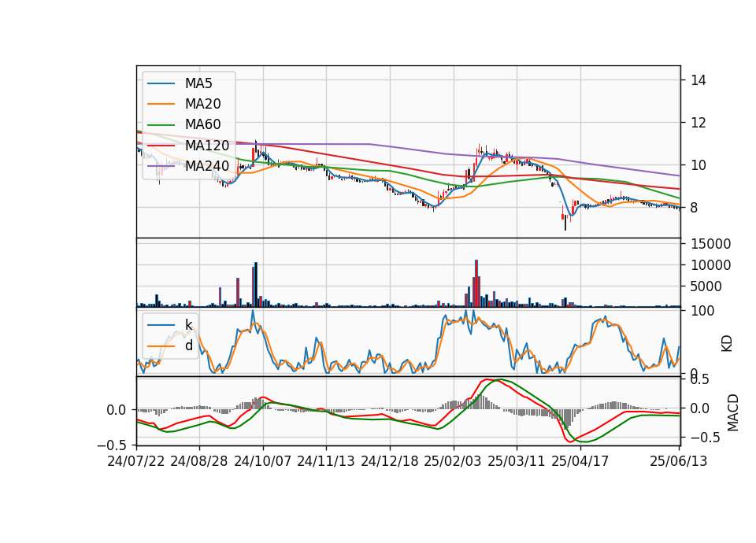Viewport: 756px width, 543px height.
Task: Click the MACD axis title label
Action: 733,412
